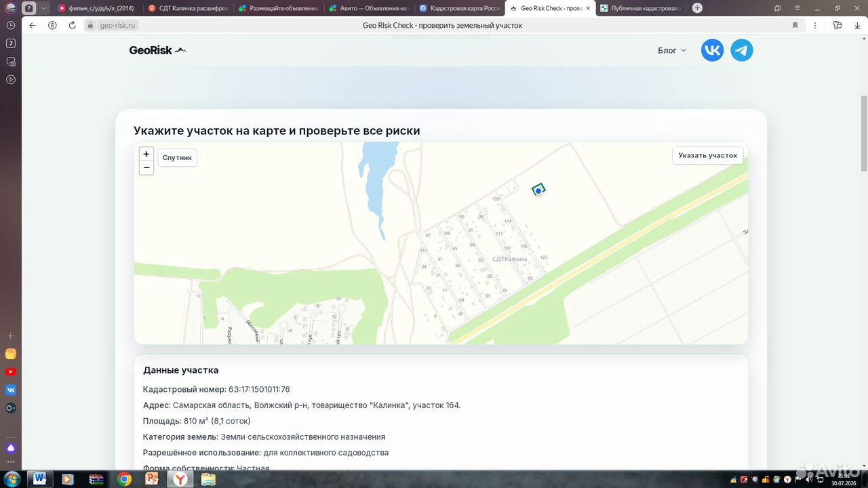The height and width of the screenshot is (488, 868).
Task: Click the Площадь 810 м² value
Action: pos(217,421)
